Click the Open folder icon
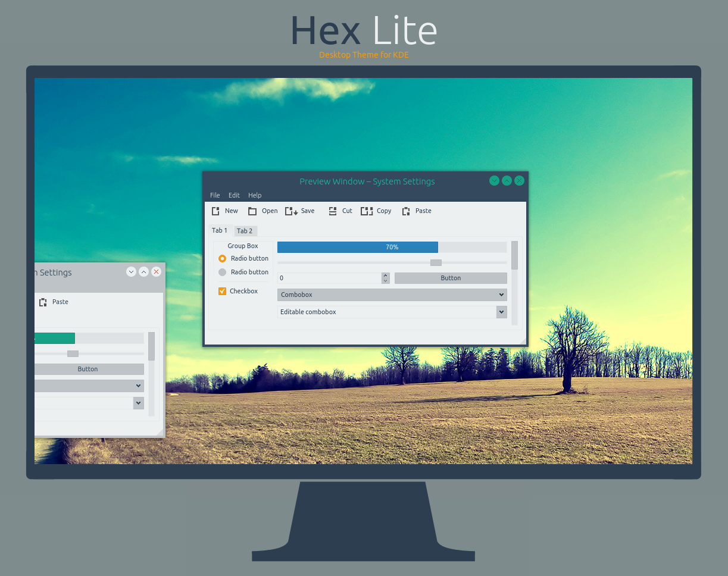 tap(252, 211)
